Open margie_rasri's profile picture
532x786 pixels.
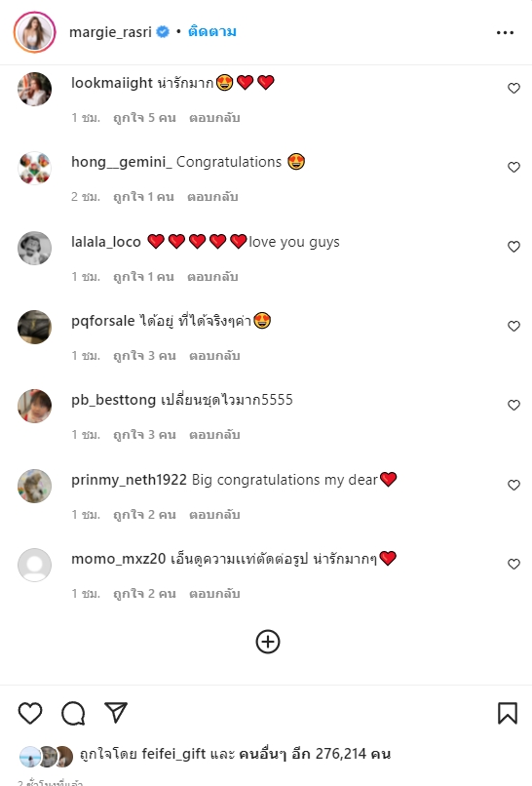pyautogui.click(x=34, y=32)
